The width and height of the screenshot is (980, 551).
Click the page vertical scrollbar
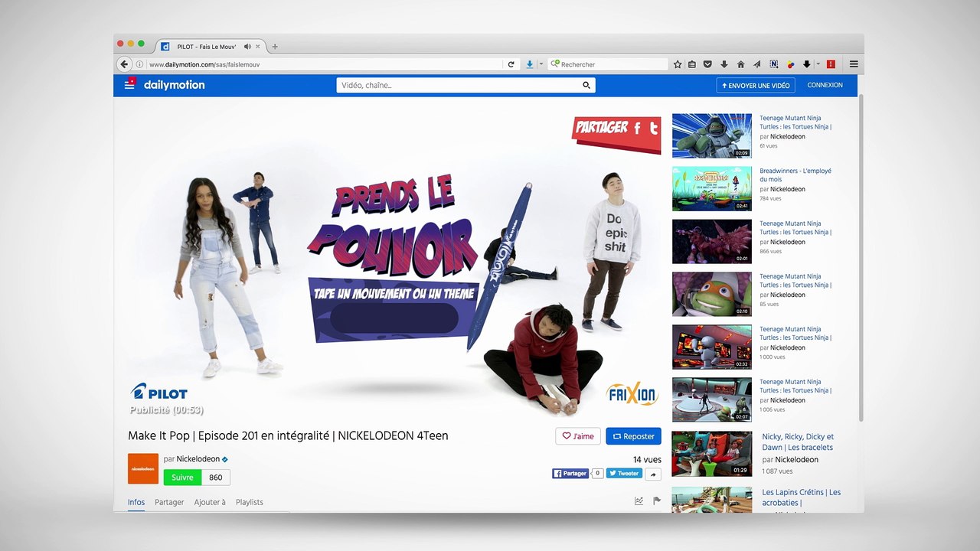861,258
